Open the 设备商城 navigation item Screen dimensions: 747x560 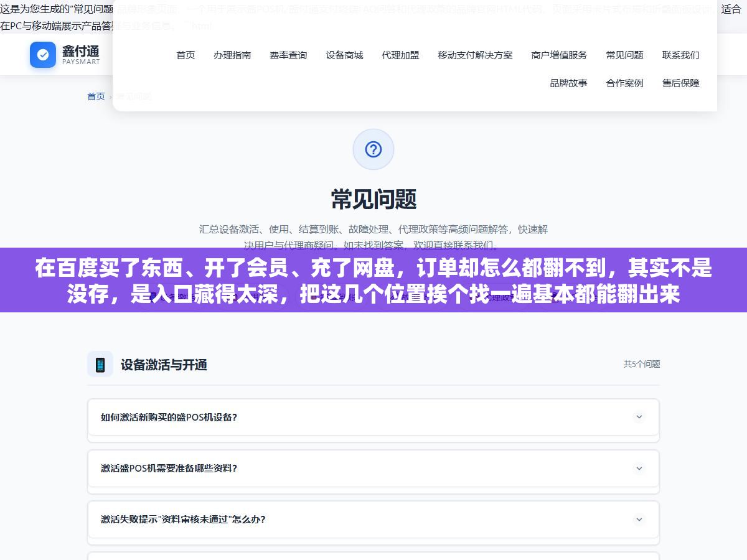tap(344, 55)
